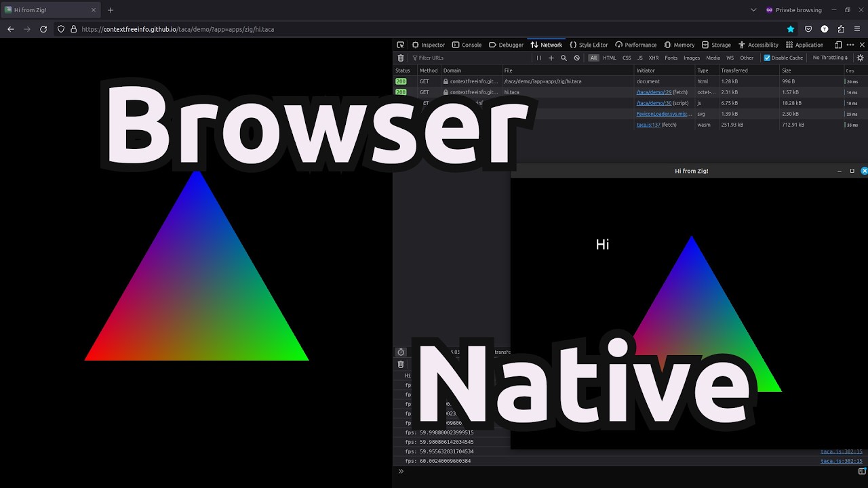Switch to the Console tab

[x=467, y=45]
